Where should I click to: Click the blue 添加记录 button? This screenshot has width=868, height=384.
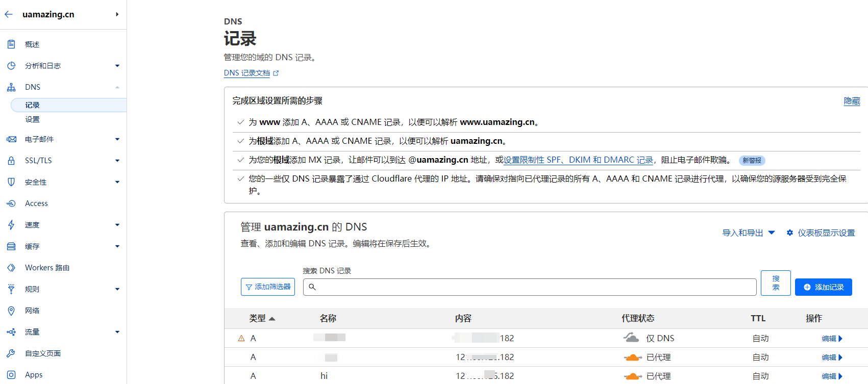[x=824, y=287]
